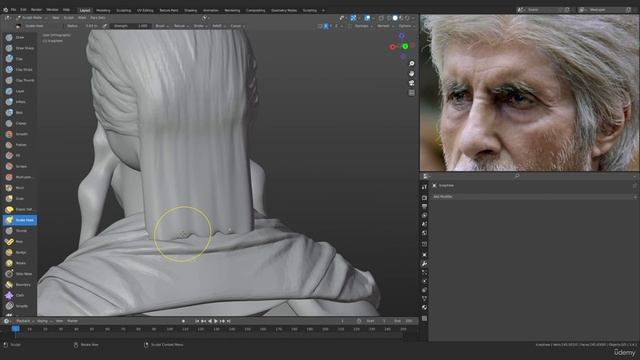Select the Pinch brush
This screenshot has height=360, width=640.
[19, 188]
